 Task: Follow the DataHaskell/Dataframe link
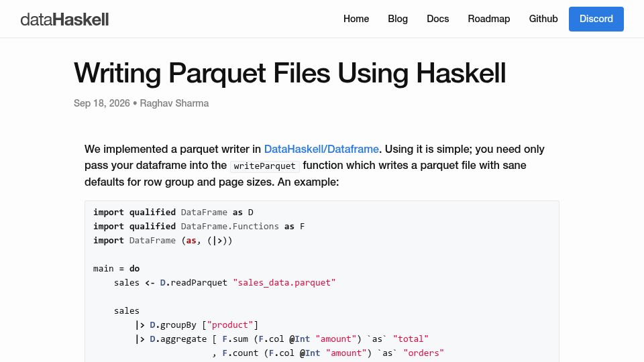pos(321,149)
